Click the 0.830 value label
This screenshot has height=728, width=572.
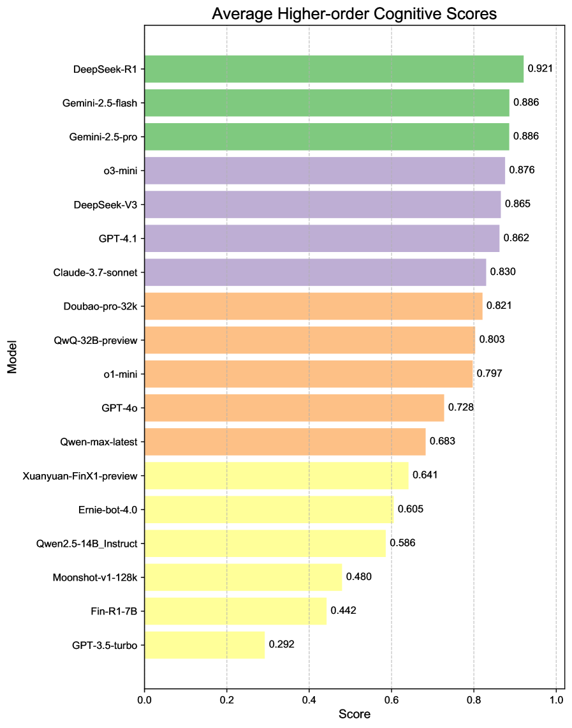[502, 272]
